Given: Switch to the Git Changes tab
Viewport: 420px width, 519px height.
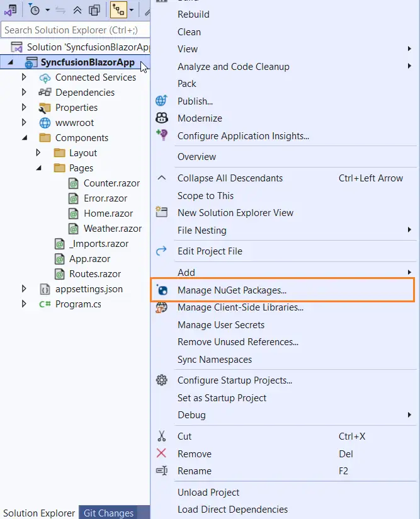Looking at the screenshot, I should [108, 513].
